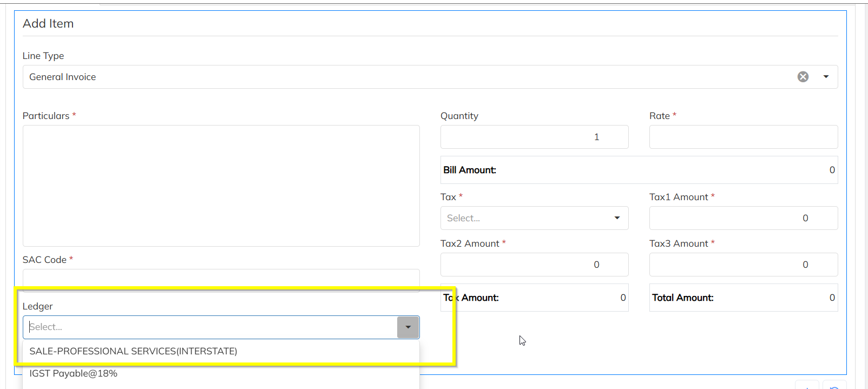Click inside the Particulars text area

pos(221,186)
